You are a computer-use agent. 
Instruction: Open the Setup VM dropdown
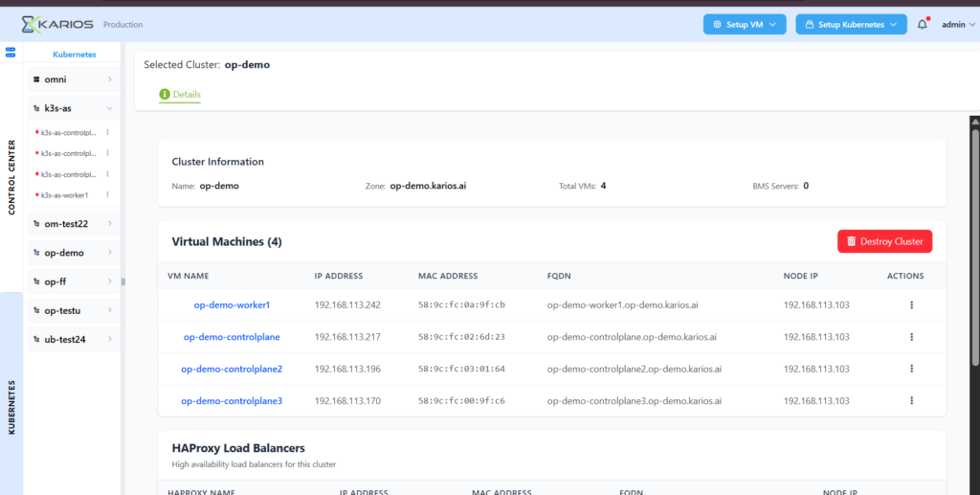745,24
